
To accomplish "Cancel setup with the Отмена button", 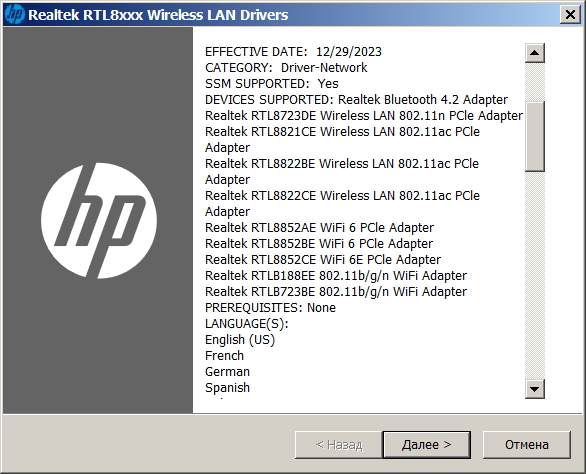I will click(x=527, y=444).
